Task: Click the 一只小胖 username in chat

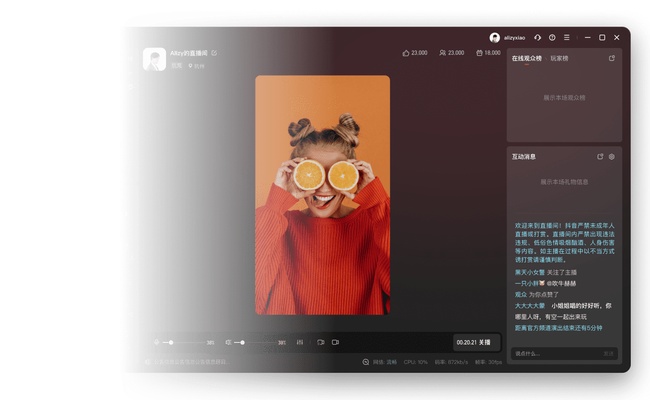Action: point(526,284)
